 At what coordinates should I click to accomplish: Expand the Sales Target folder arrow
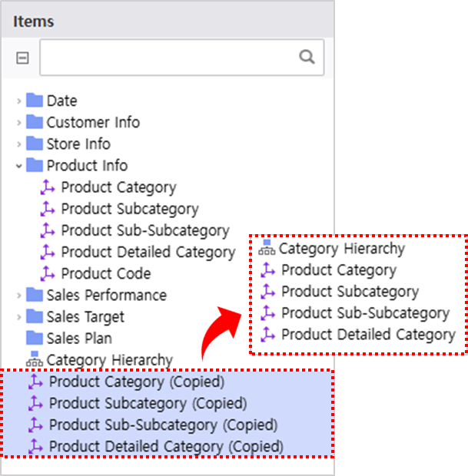pyautogui.click(x=19, y=317)
